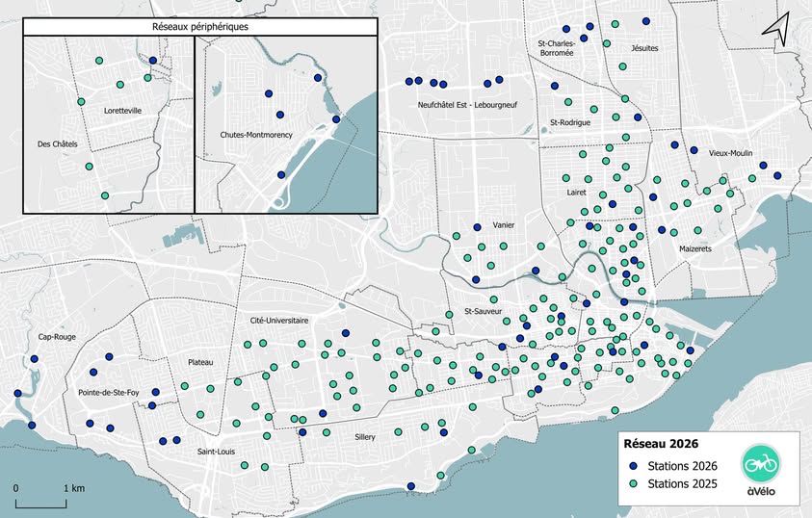Open the Loretteville area label
The height and width of the screenshot is (518, 812).
pos(122,111)
